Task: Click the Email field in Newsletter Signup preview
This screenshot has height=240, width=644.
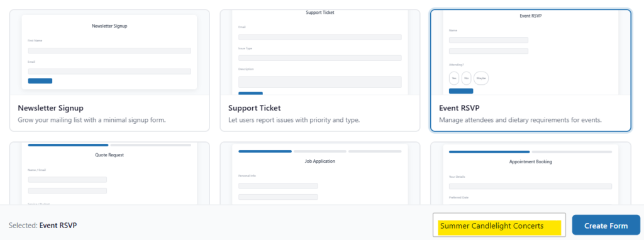Action: click(109, 72)
